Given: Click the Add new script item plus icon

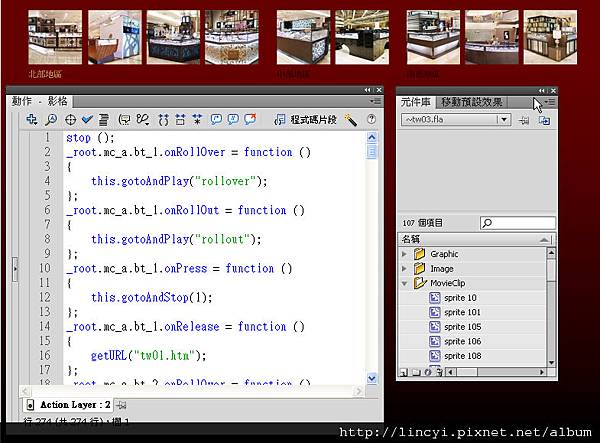Looking at the screenshot, I should [32, 120].
